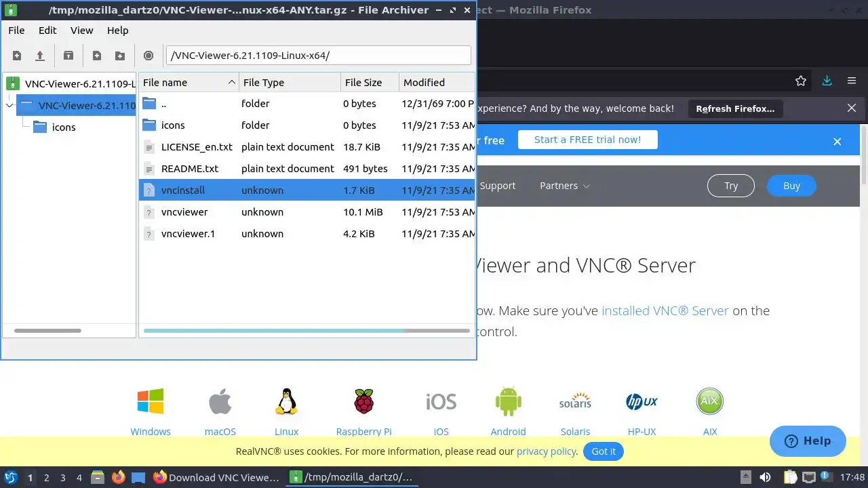Click the parent folder '..' icon
Screen dimensions: 868x488
pyautogui.click(x=149, y=104)
